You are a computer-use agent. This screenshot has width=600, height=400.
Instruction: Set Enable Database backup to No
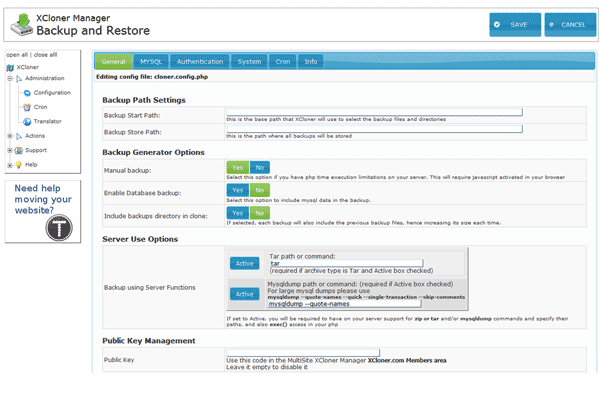coord(259,190)
